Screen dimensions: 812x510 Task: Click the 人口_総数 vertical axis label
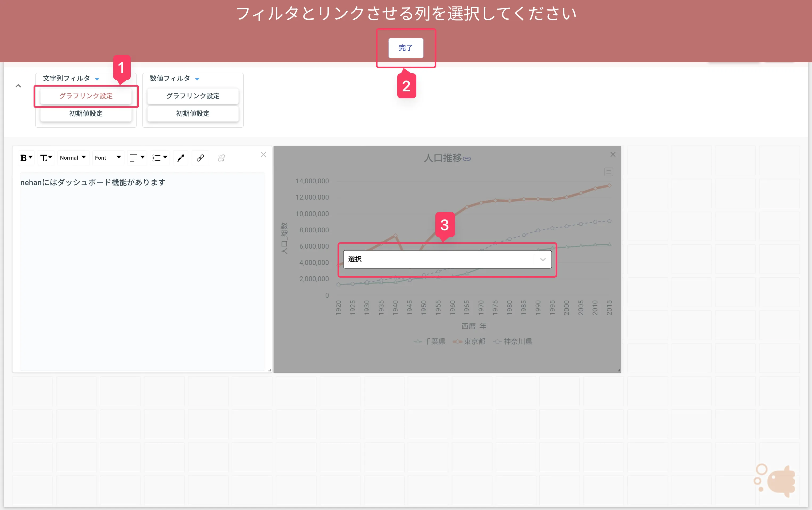point(284,238)
